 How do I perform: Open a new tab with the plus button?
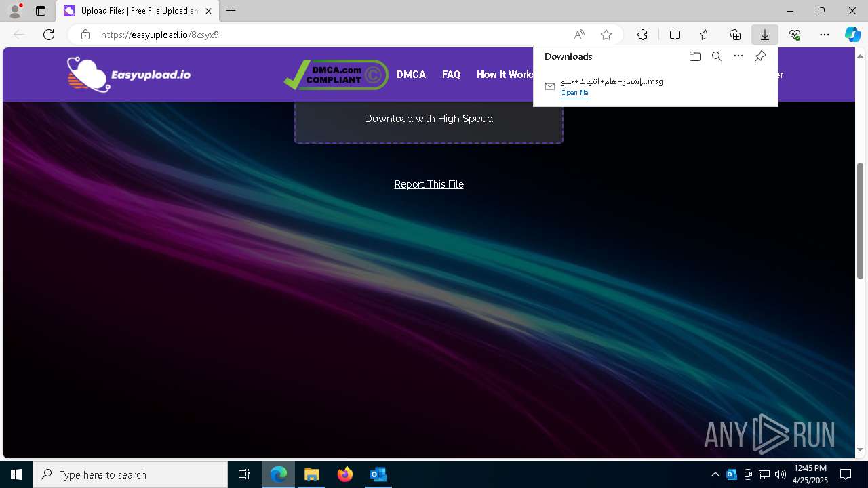pyautogui.click(x=231, y=11)
